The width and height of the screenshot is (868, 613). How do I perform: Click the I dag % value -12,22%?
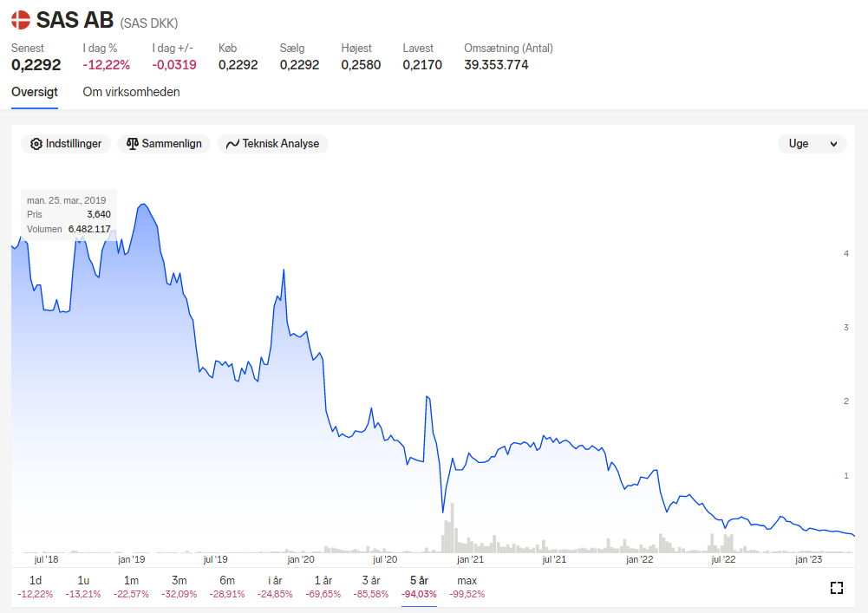107,65
